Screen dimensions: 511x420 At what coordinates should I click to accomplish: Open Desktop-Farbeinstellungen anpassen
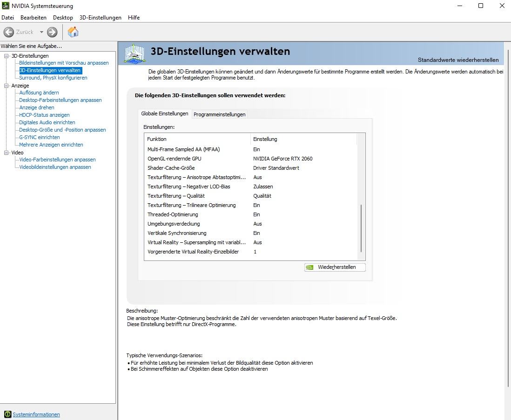(61, 100)
